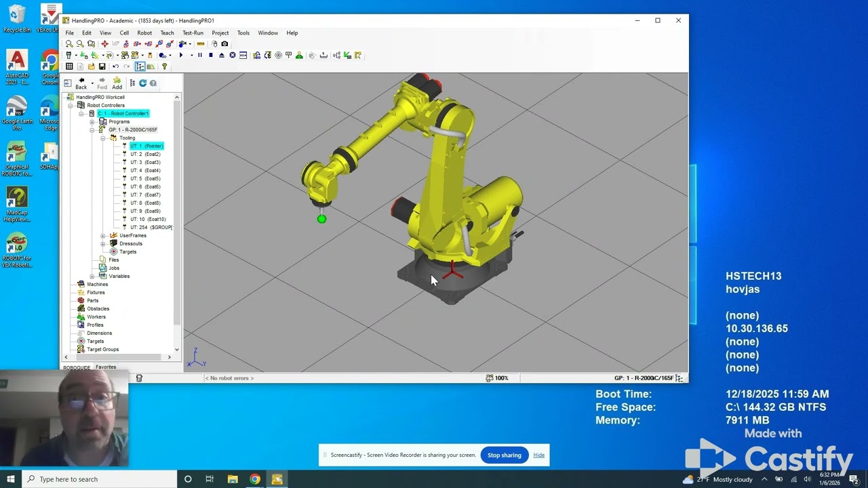This screenshot has height=488, width=868.
Task: Collapse the Robot Controllers tree node
Action: (x=71, y=106)
